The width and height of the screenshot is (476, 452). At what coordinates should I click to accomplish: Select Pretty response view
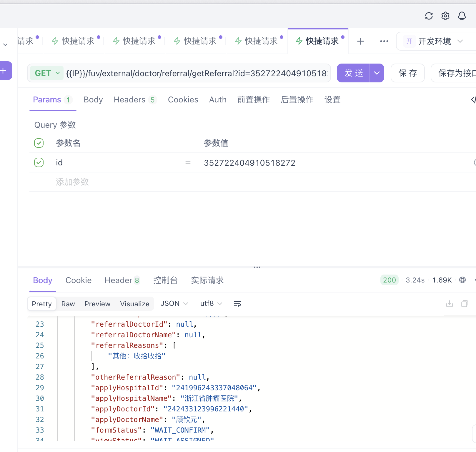(x=42, y=304)
